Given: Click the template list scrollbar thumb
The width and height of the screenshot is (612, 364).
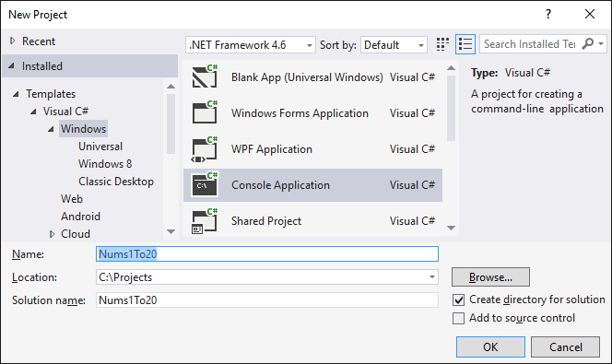Looking at the screenshot, I should (x=452, y=108).
